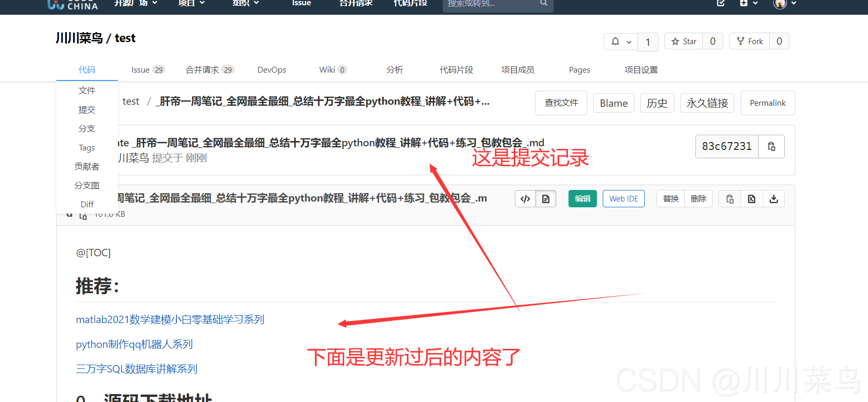The image size is (868, 402).
Task: Open the Issue tab with 29 items
Action: [x=147, y=70]
